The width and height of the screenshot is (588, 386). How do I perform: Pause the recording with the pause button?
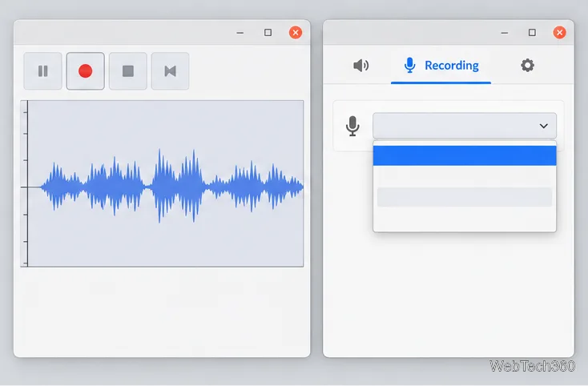point(42,71)
